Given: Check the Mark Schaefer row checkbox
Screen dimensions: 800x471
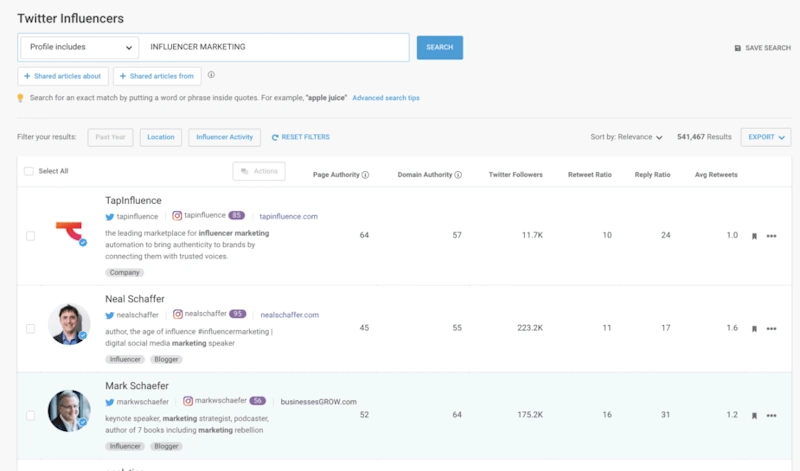Looking at the screenshot, I should click(x=31, y=415).
